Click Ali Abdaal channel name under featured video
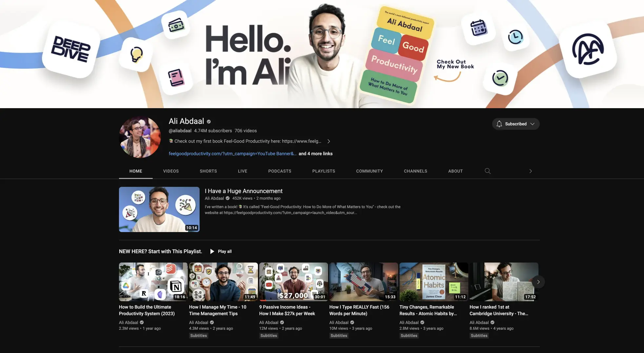Viewport: 644px width, 353px height. pyautogui.click(x=214, y=198)
